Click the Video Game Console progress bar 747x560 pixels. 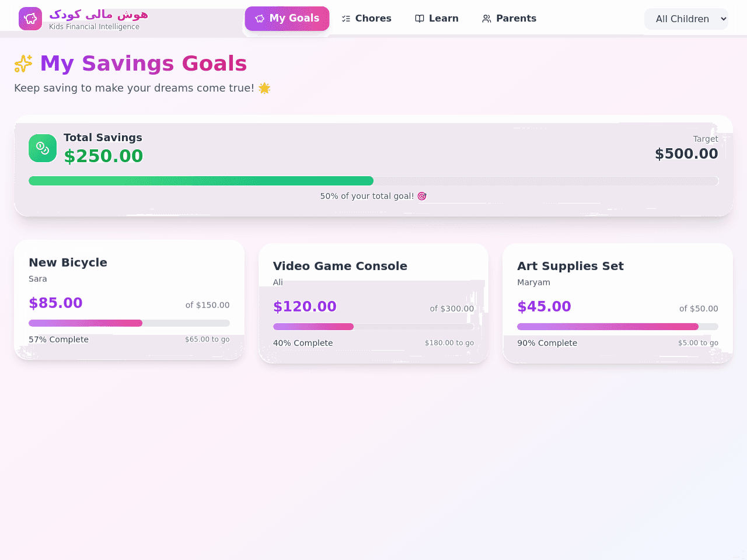coord(373,327)
